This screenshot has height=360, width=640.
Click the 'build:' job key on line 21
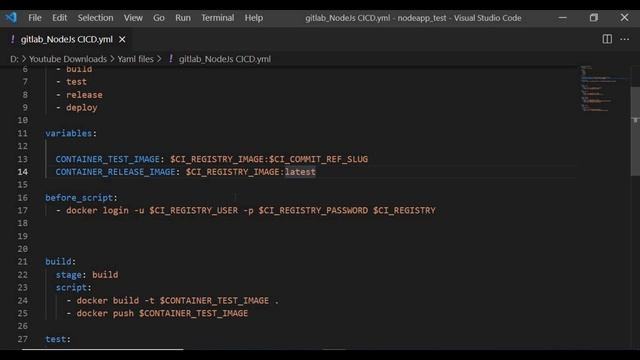click(x=60, y=262)
